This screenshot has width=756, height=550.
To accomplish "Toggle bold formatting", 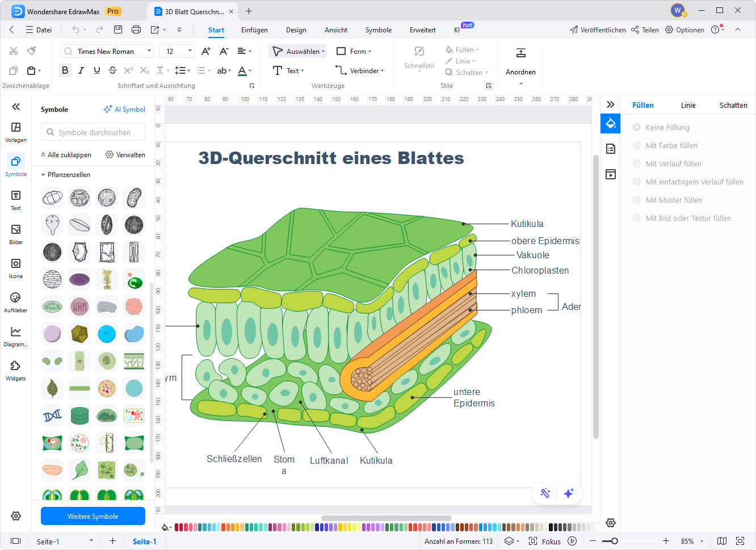I will pos(65,70).
